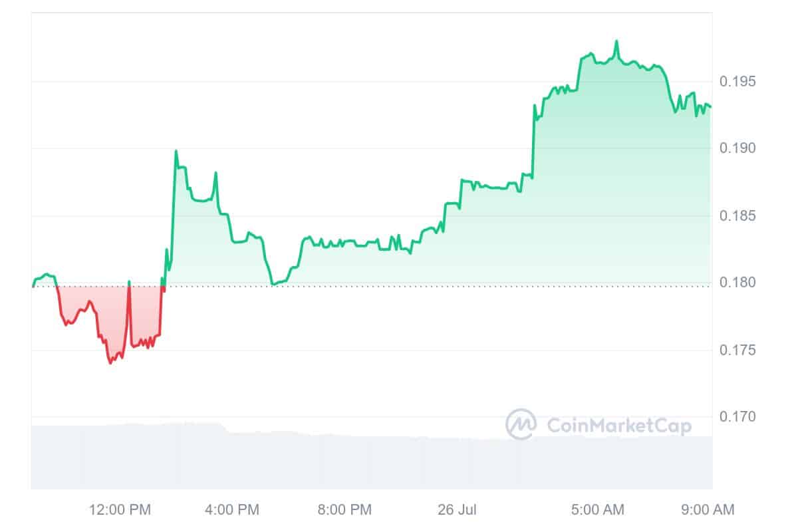Click the 9:00 AM time axis label
The width and height of the screenshot is (798, 532).
(708, 510)
